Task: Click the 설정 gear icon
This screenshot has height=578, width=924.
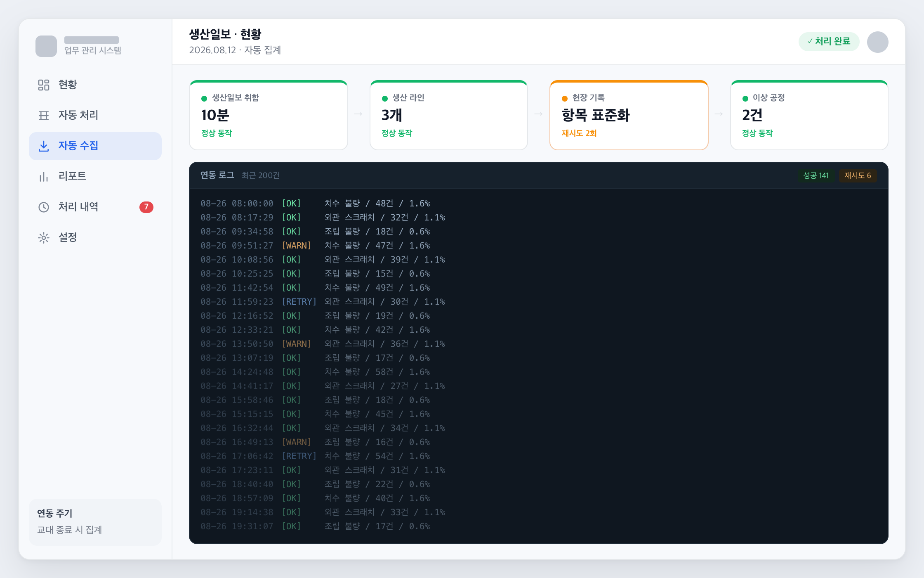Action: click(x=44, y=237)
